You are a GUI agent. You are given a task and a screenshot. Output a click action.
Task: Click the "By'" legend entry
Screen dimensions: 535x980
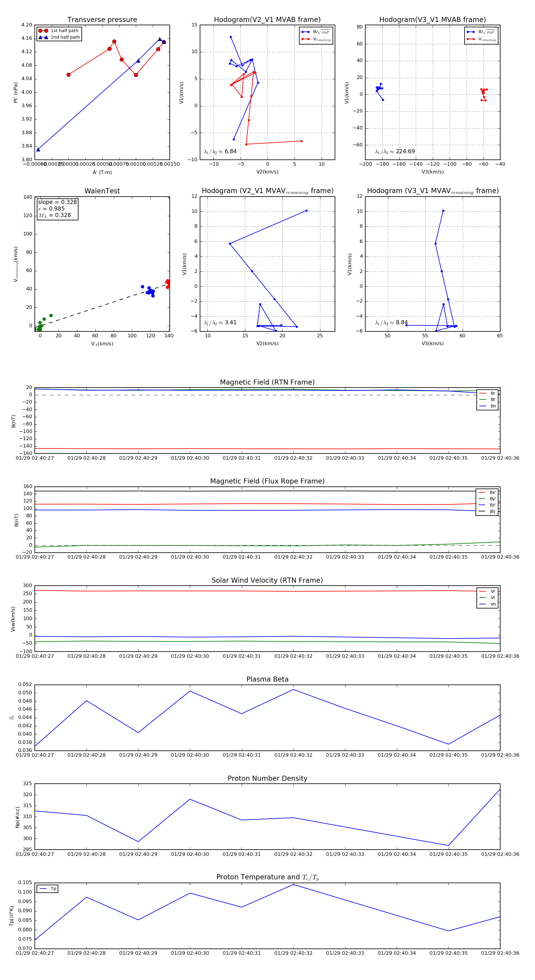tap(487, 499)
